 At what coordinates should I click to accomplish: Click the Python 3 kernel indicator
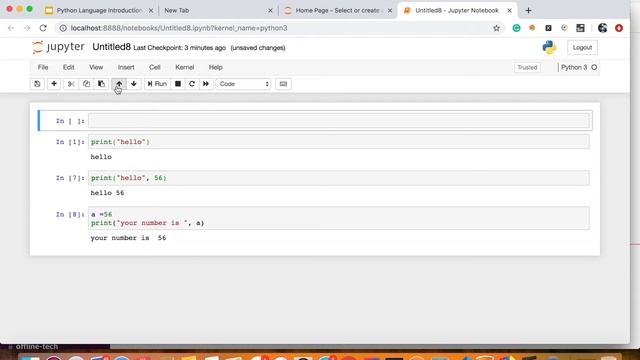point(574,67)
